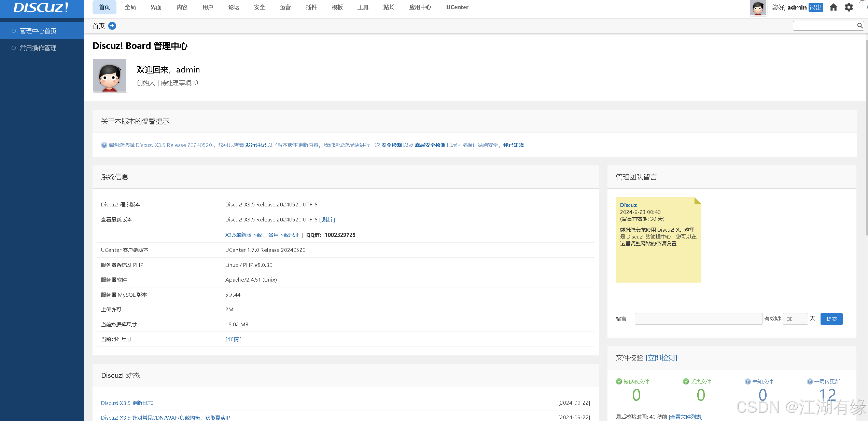This screenshot has height=421, width=868.
Task: Click the 刷新 link for the latest version
Action: tap(327, 219)
